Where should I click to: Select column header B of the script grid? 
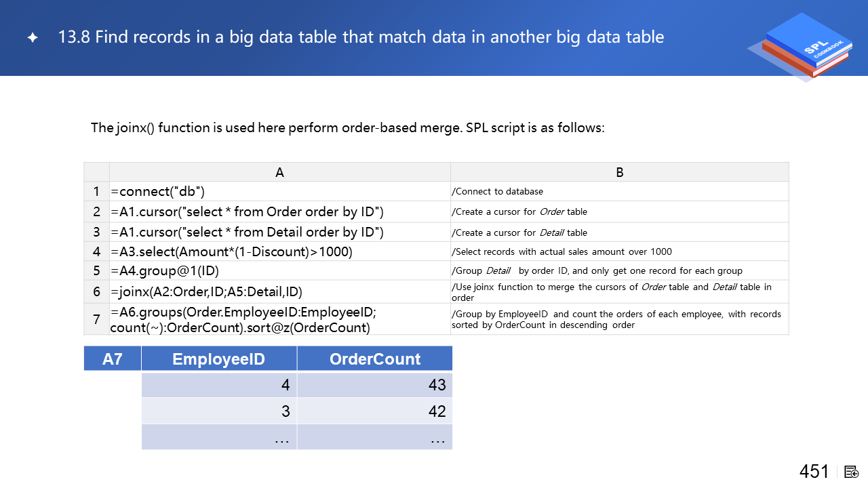click(619, 172)
